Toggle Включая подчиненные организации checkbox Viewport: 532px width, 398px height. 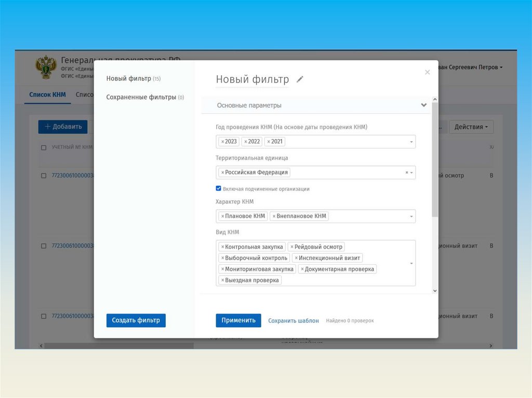(219, 188)
